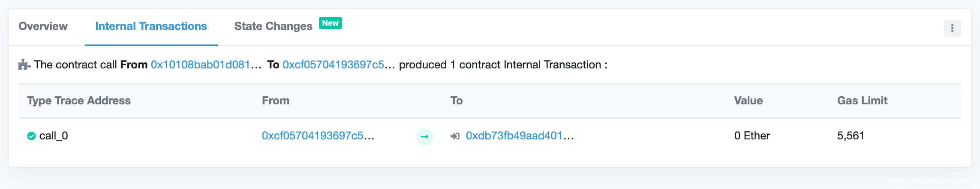Click the New badge beside State Changes
The width and height of the screenshot is (980, 189).
click(x=330, y=23)
